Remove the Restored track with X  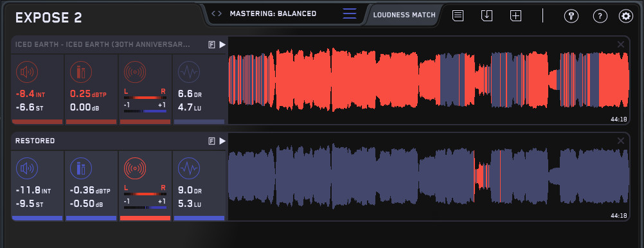tap(621, 141)
